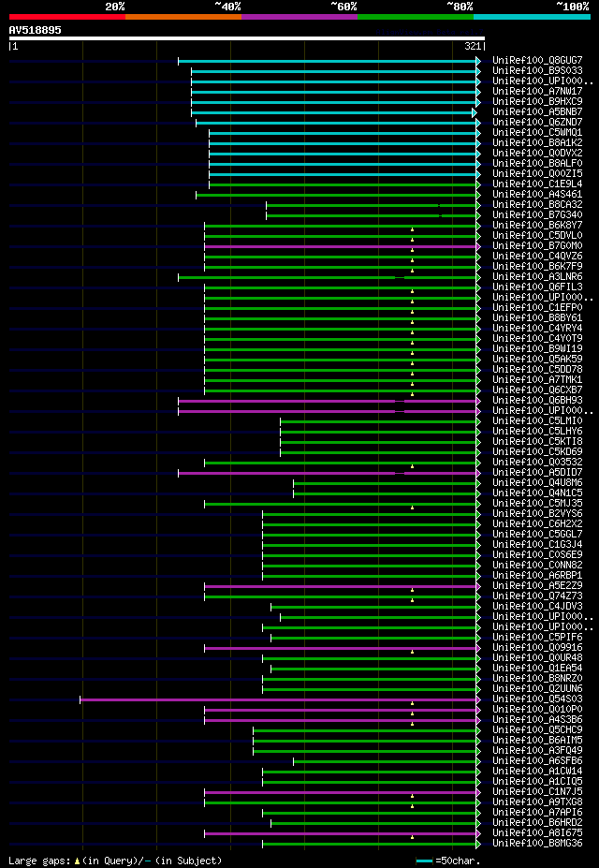This screenshot has height=868, width=599.
Task: Select the UniRef100_Q6FIL3 hit name
Action: 537,287
